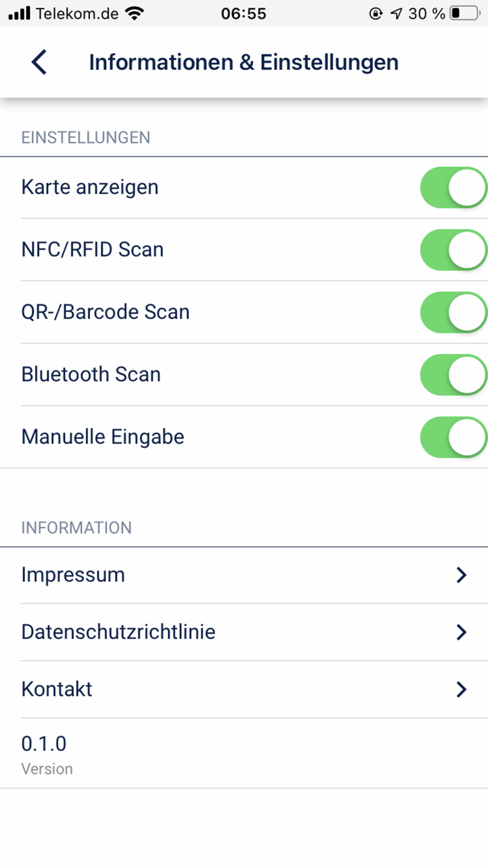
Task: Tap the 06:55 clock in status bar
Action: [243, 13]
